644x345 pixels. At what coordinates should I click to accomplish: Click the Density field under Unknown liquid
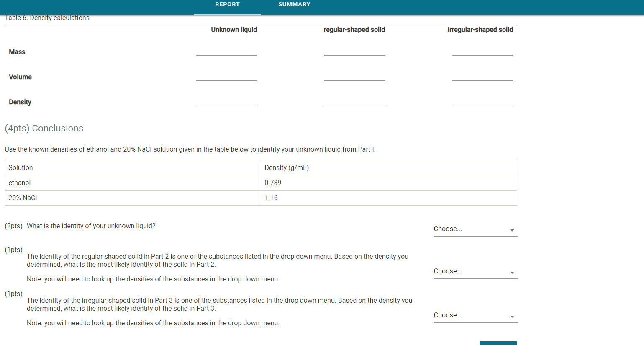(x=226, y=104)
